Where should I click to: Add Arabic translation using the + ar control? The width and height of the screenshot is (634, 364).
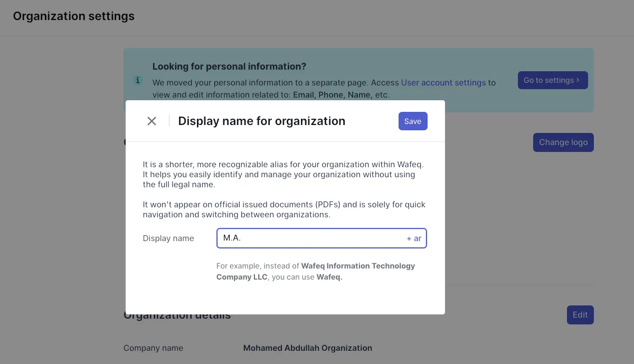414,238
